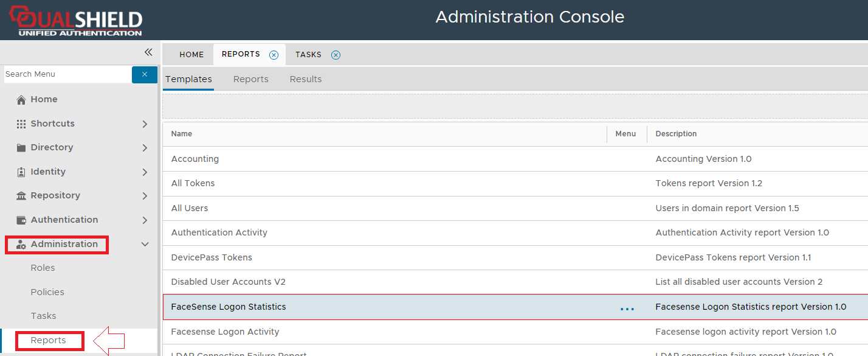Collapse the sidebar with double-chevron icon
Viewport: 868px width, 356px height.
(x=148, y=52)
